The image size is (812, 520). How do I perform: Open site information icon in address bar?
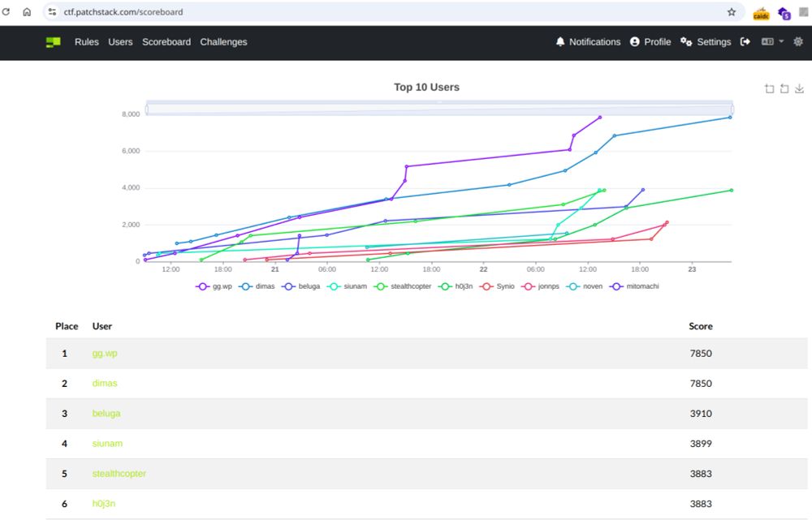52,11
